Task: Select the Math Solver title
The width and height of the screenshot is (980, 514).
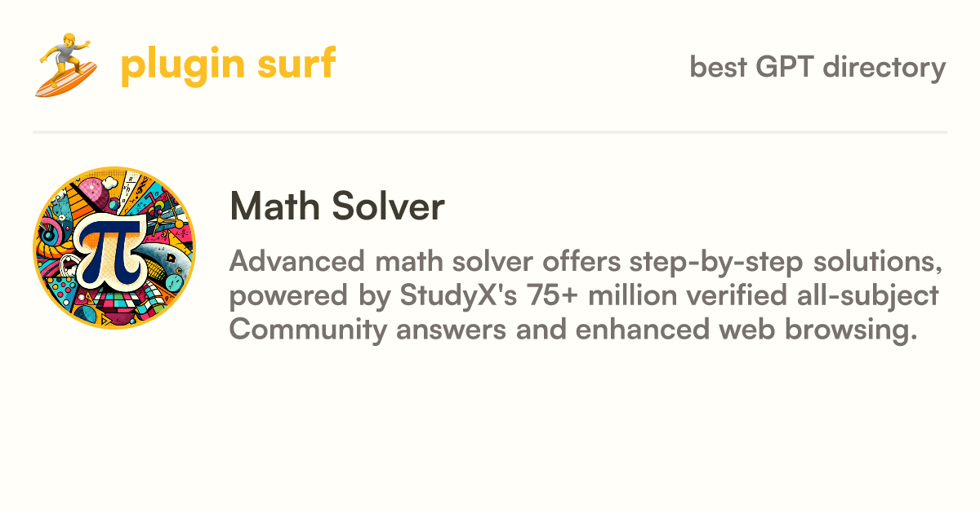Action: pos(337,207)
